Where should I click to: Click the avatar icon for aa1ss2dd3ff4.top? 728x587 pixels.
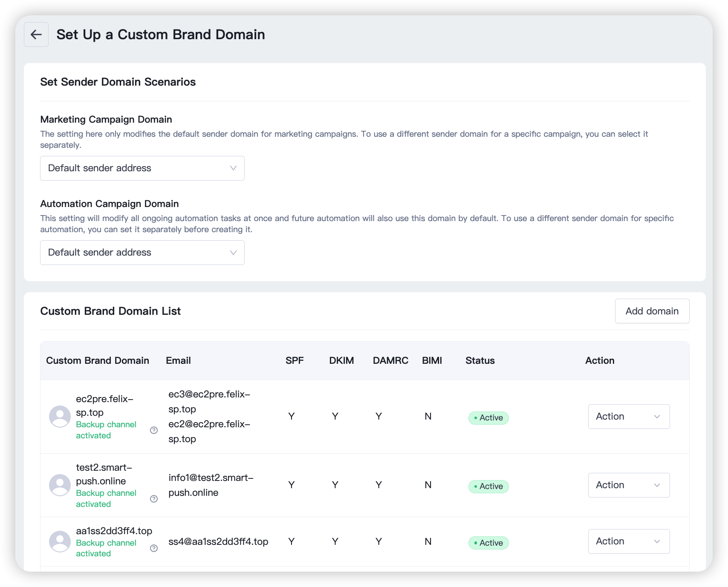click(60, 541)
